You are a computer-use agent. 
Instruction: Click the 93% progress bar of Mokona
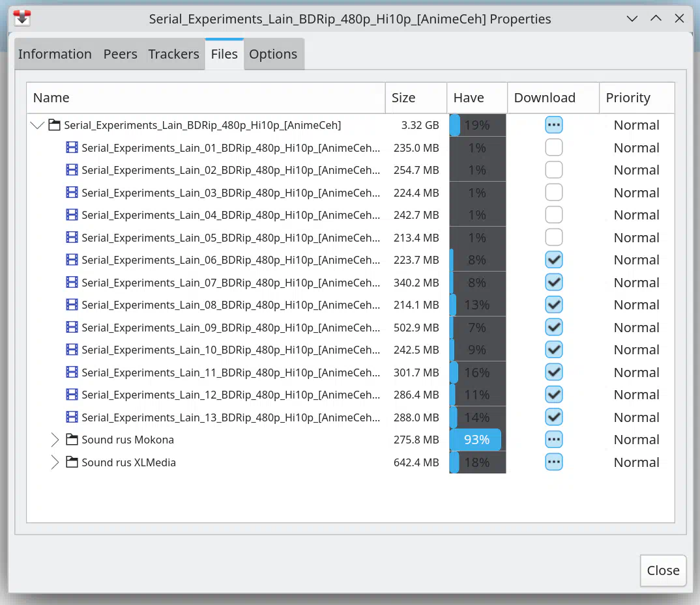[477, 440]
